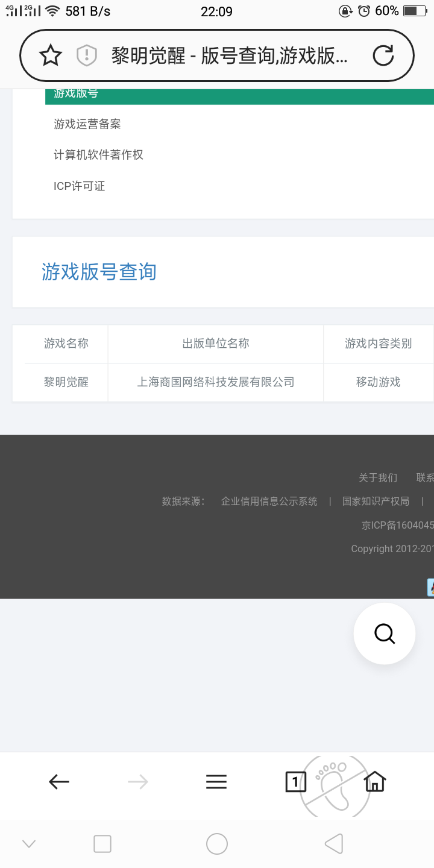Open the 关于我们 footer link
This screenshot has width=434, height=868.
coord(378,478)
